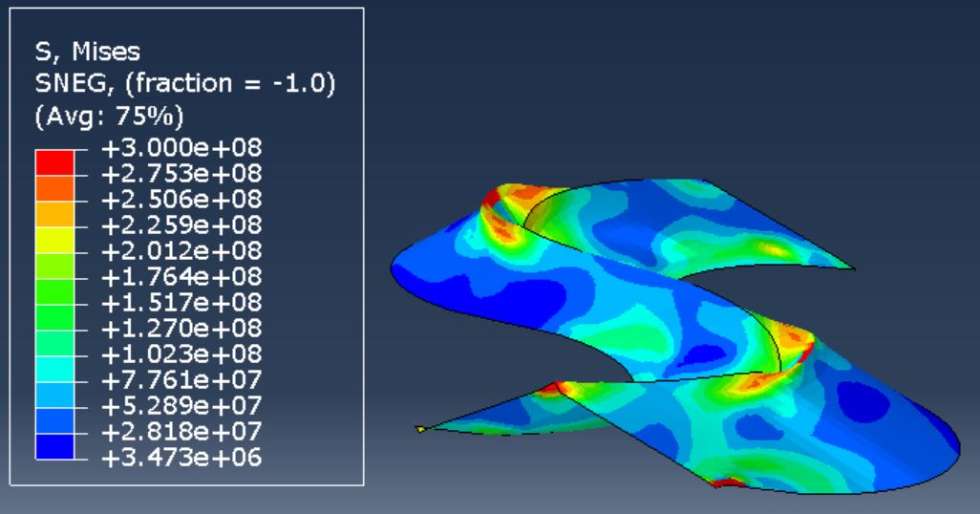Viewport: 980px width, 514px height.
Task: Pick the dark blue bottom legend swatch
Action: click(55, 446)
